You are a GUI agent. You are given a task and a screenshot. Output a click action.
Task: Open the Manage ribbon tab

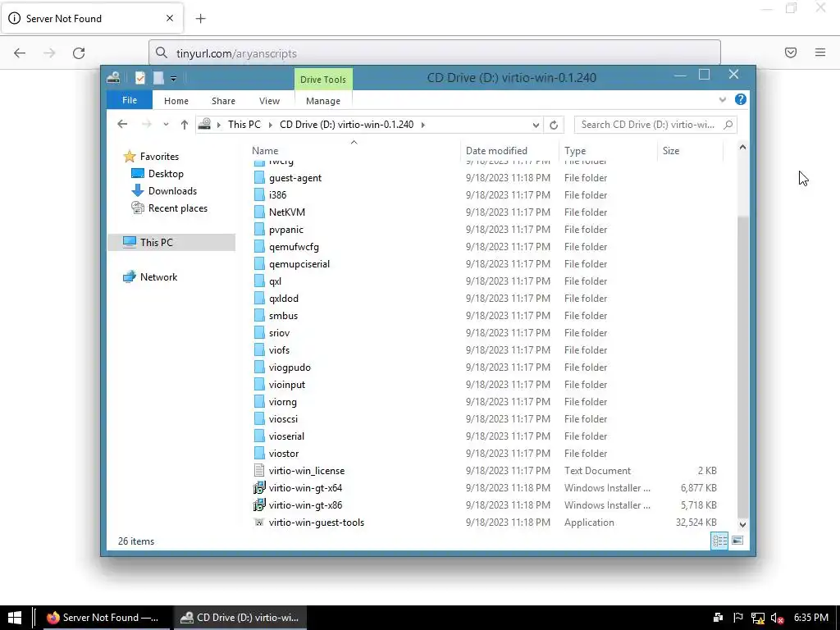point(323,101)
